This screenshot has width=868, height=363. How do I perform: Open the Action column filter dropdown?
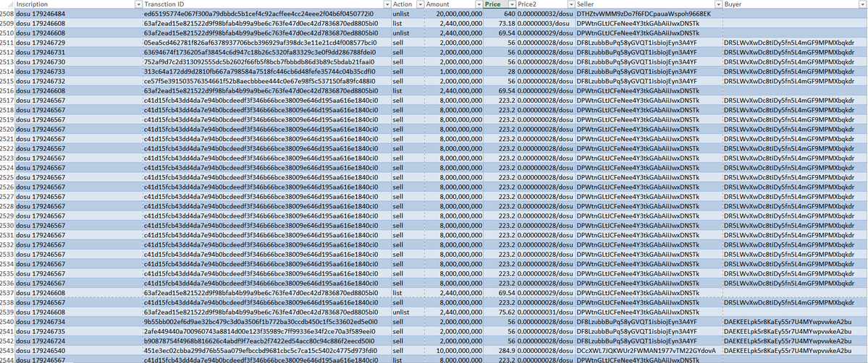(419, 4)
